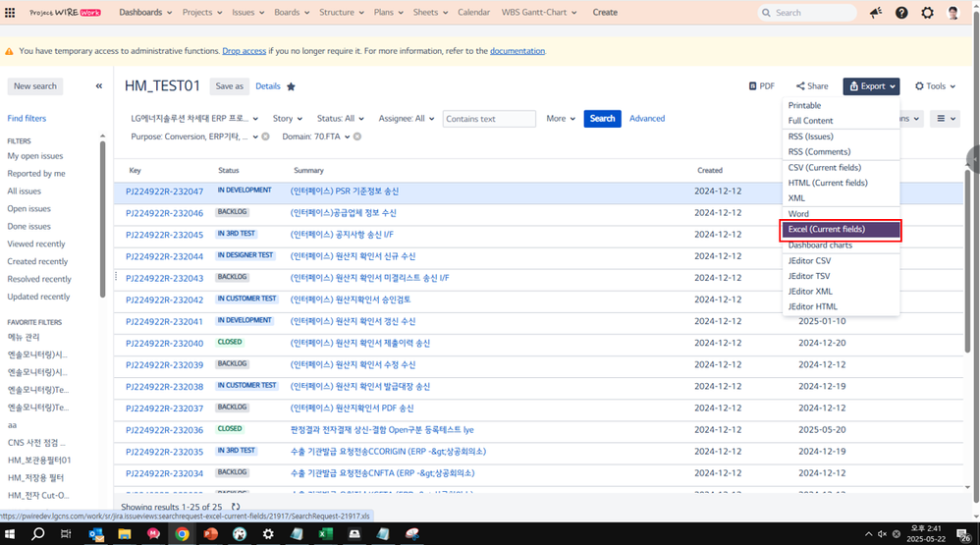Switch to Chrome in the taskbar
Image resolution: width=980 pixels, height=545 pixels.
pos(182,534)
